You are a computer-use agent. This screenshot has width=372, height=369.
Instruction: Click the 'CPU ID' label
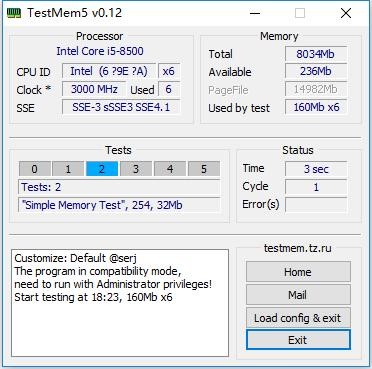[33, 72]
